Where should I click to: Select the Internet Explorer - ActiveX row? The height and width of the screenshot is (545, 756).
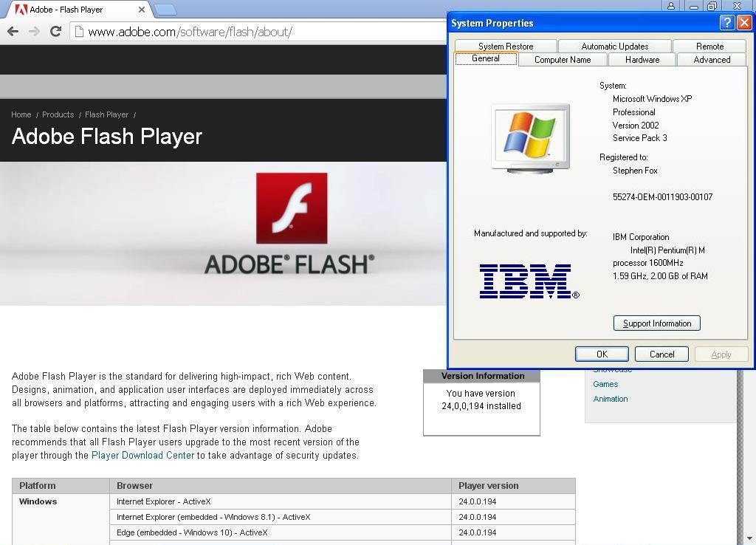tap(343, 501)
